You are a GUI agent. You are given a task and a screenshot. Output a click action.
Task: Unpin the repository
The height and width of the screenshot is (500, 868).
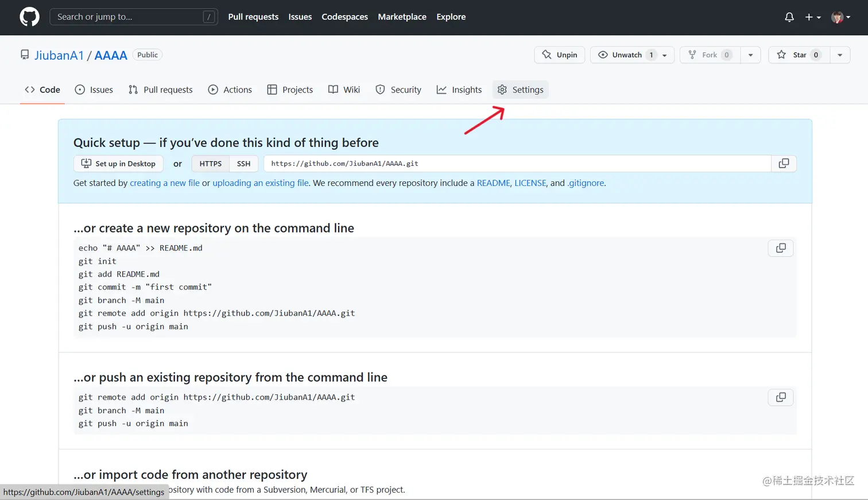click(560, 55)
